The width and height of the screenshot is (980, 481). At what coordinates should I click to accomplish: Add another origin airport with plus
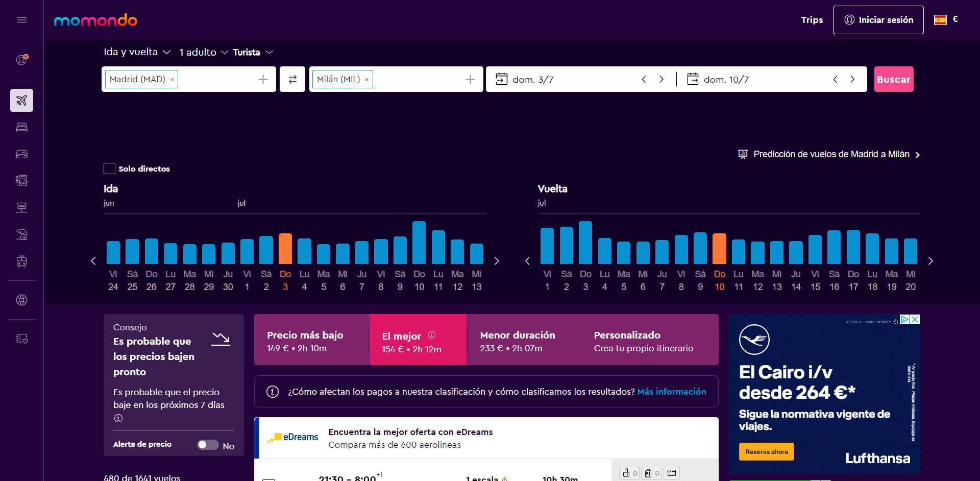pyautogui.click(x=263, y=79)
